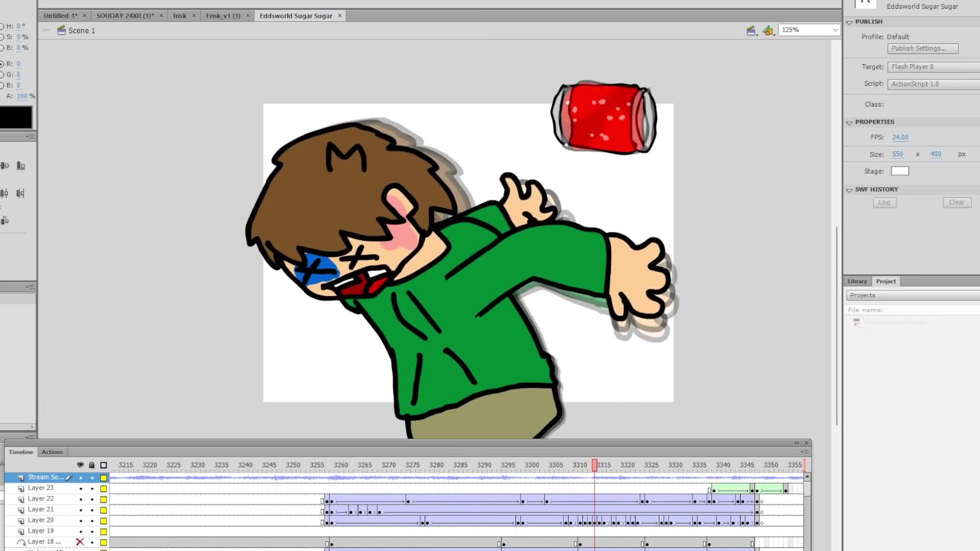Collapse the timeline panel with double-arrow icon

click(797, 443)
